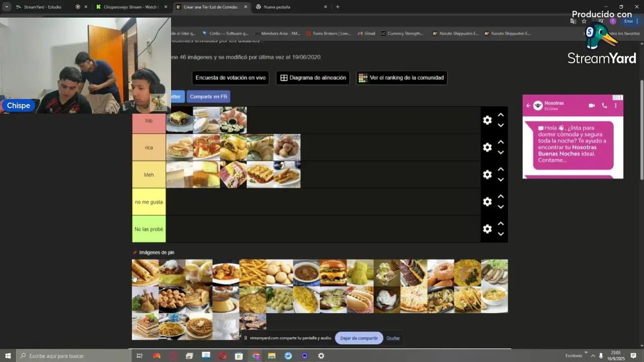Screen dimensions: 644x362
Task: Click the Meh tier label cell
Action: click(149, 174)
